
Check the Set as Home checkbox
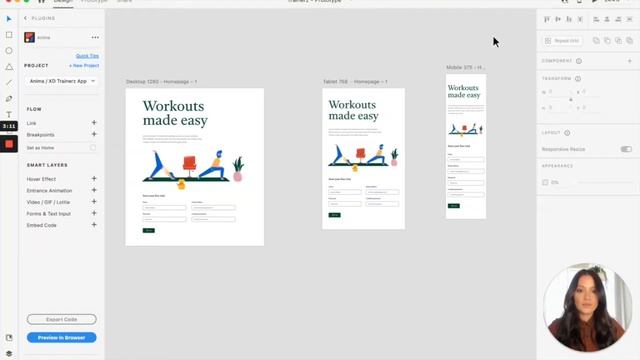point(93,148)
